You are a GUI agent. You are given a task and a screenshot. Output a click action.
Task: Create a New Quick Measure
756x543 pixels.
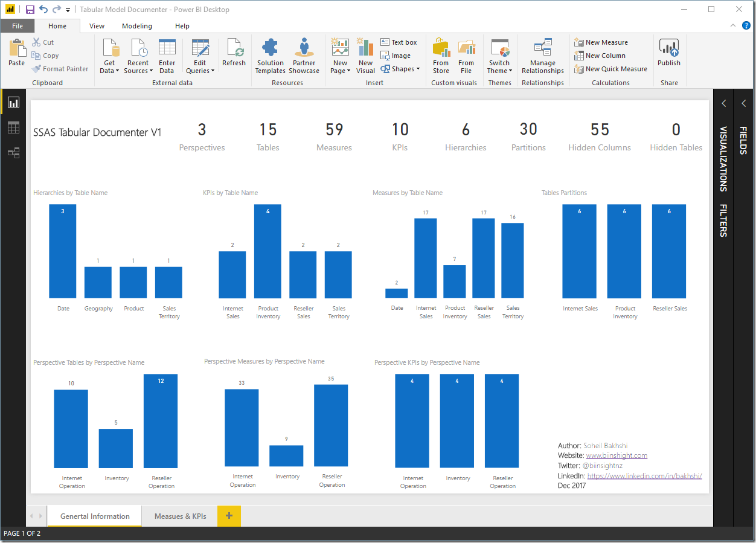pos(610,69)
